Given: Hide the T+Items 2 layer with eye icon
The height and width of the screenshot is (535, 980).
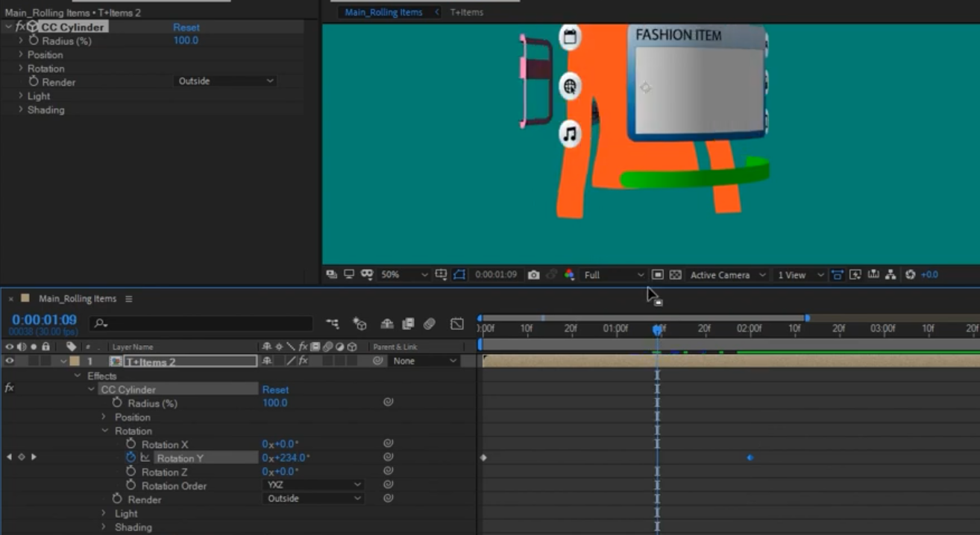Looking at the screenshot, I should coord(10,361).
